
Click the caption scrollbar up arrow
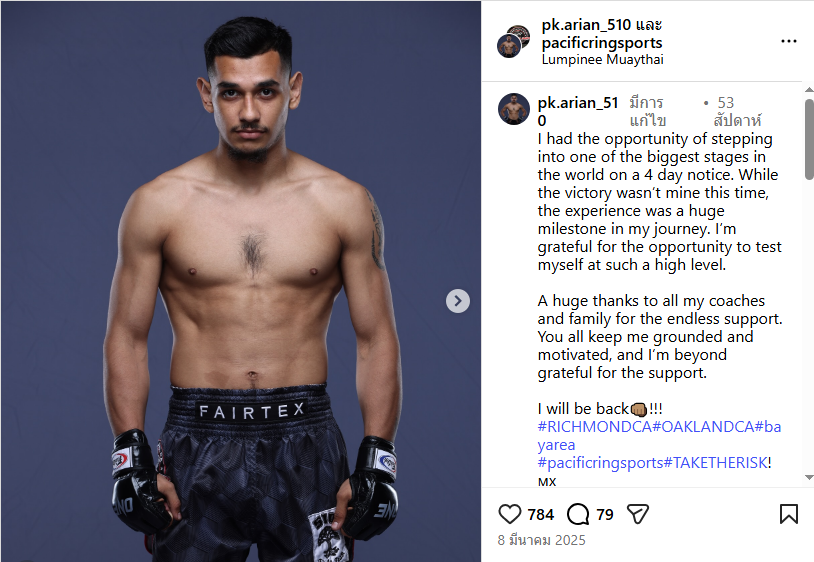(809, 89)
